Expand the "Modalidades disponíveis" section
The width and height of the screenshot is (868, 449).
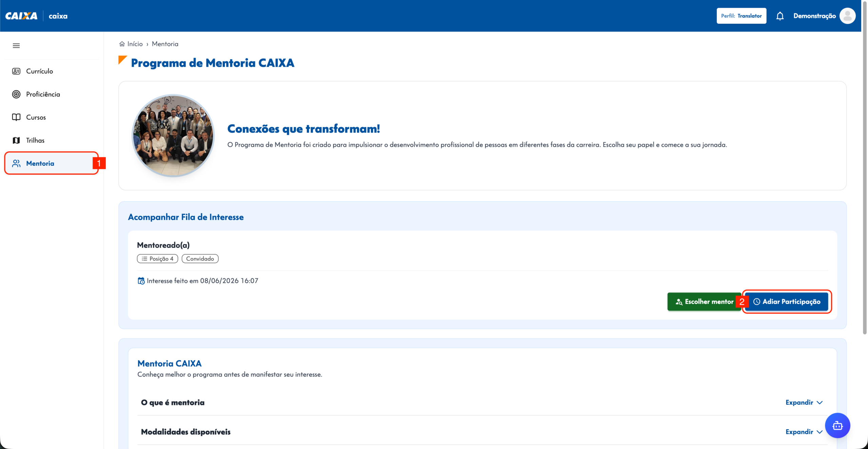pos(804,432)
